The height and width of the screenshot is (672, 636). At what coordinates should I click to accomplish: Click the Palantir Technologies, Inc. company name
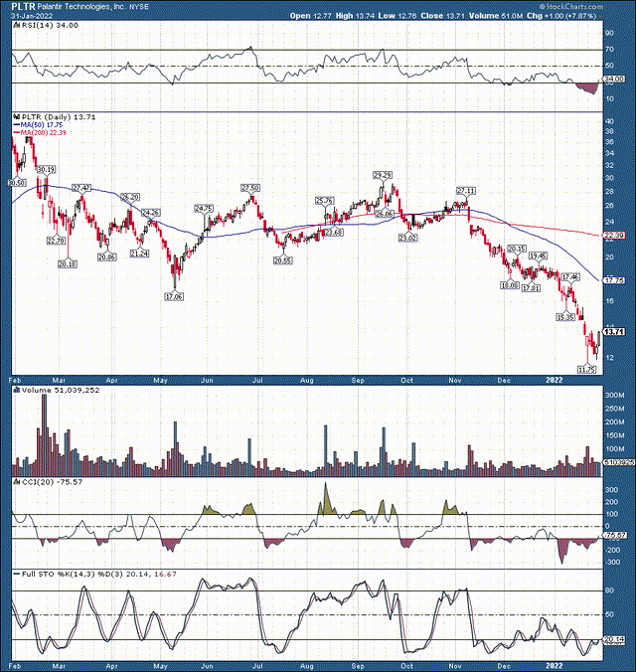(x=81, y=7)
